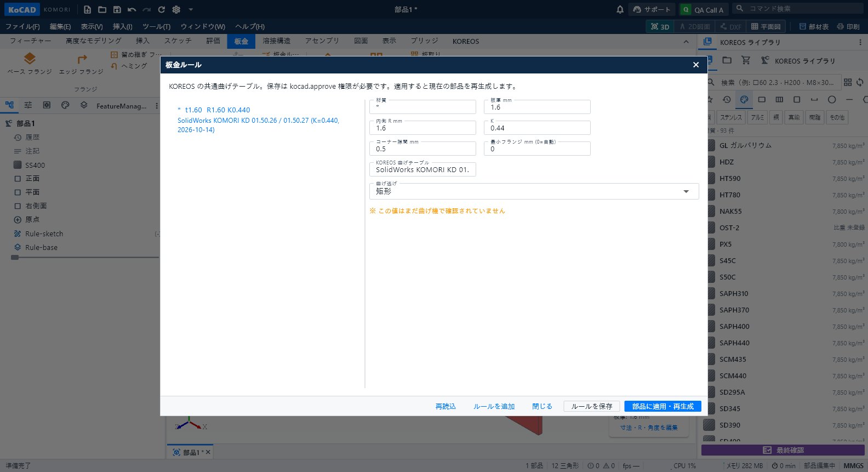868x472 pixels.
Task: Click the shopping cart icon in KOREOS library
Action: click(745, 60)
